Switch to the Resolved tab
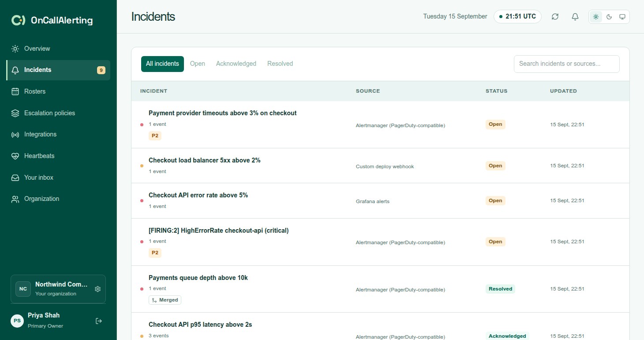The image size is (644, 340). 280,64
